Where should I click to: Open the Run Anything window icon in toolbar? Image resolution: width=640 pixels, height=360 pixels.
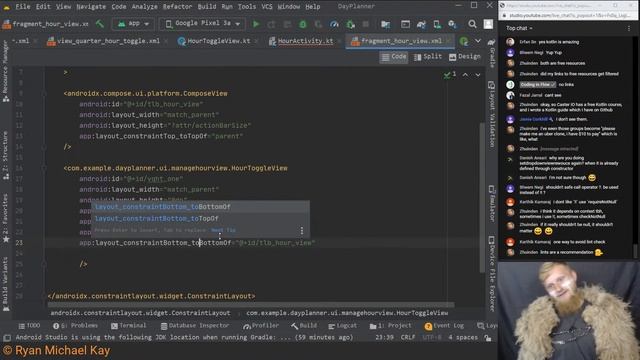pyautogui.click(x=405, y=24)
